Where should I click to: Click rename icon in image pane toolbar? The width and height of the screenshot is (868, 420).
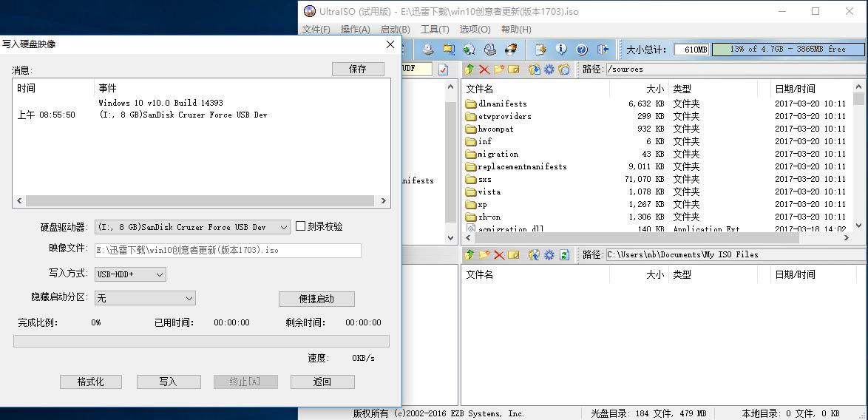point(515,70)
